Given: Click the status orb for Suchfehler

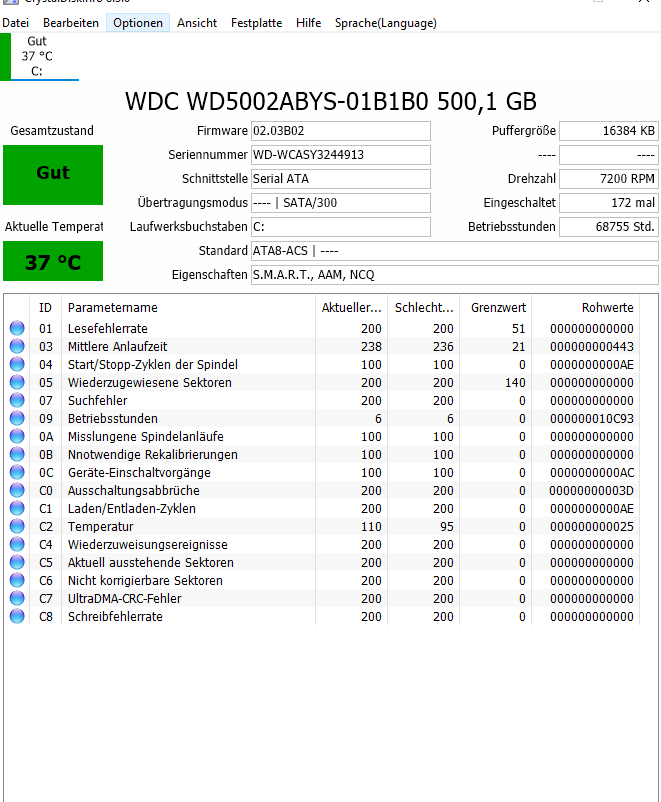Looking at the screenshot, I should (17, 400).
